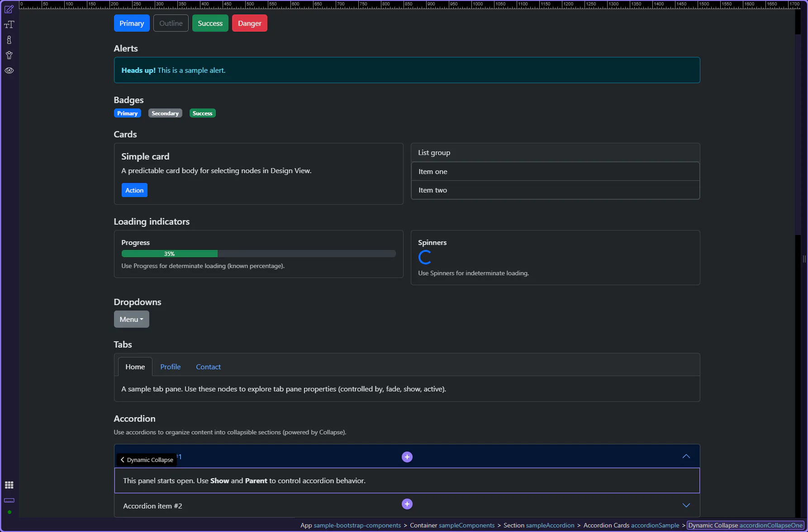Click plus icon on Accordion item #2
Viewport: 808px width, 532px height.
(407, 504)
